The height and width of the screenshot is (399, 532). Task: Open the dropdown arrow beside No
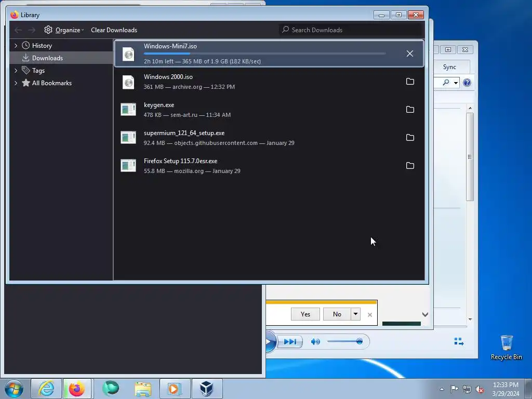click(x=355, y=314)
